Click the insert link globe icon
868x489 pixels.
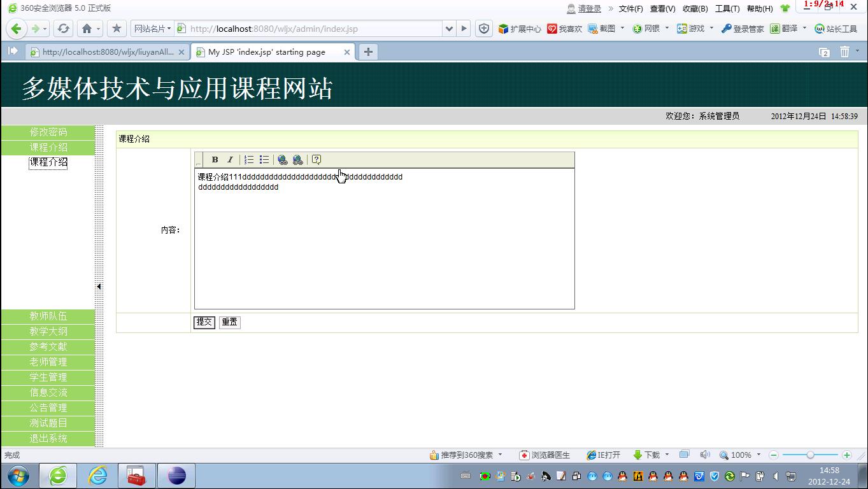(283, 160)
